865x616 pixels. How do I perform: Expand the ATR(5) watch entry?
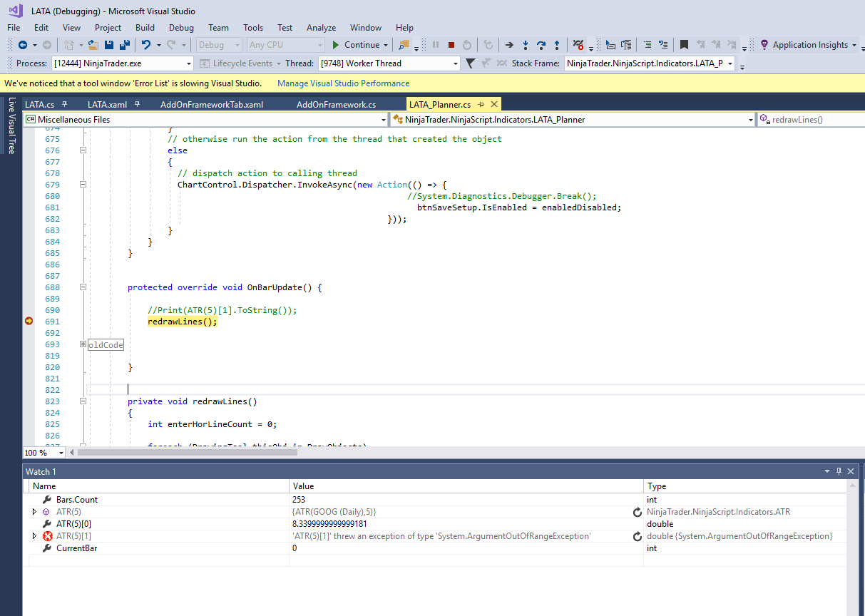tap(34, 512)
